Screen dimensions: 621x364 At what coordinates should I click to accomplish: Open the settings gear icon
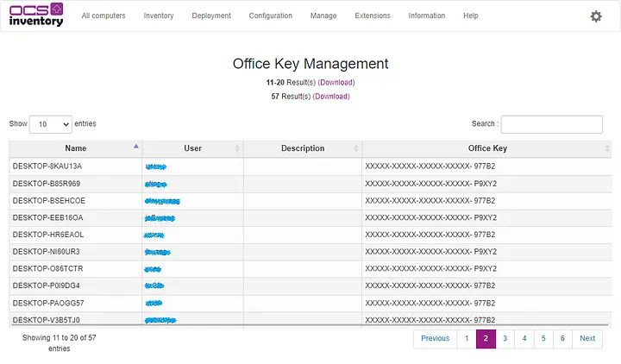(596, 16)
